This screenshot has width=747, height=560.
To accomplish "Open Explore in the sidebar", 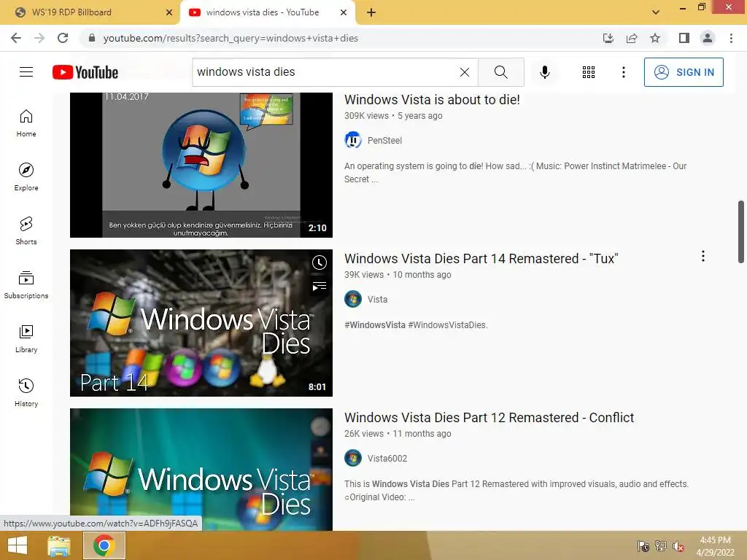I will (26, 177).
